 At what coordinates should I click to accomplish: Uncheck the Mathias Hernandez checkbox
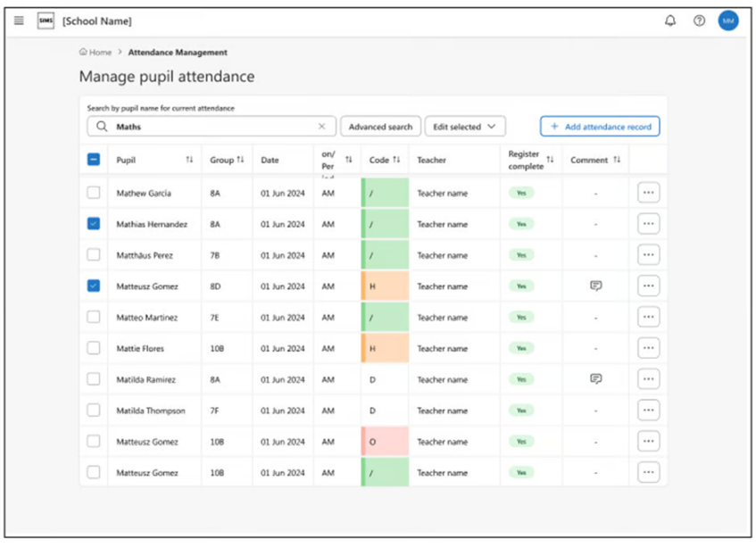coord(94,224)
